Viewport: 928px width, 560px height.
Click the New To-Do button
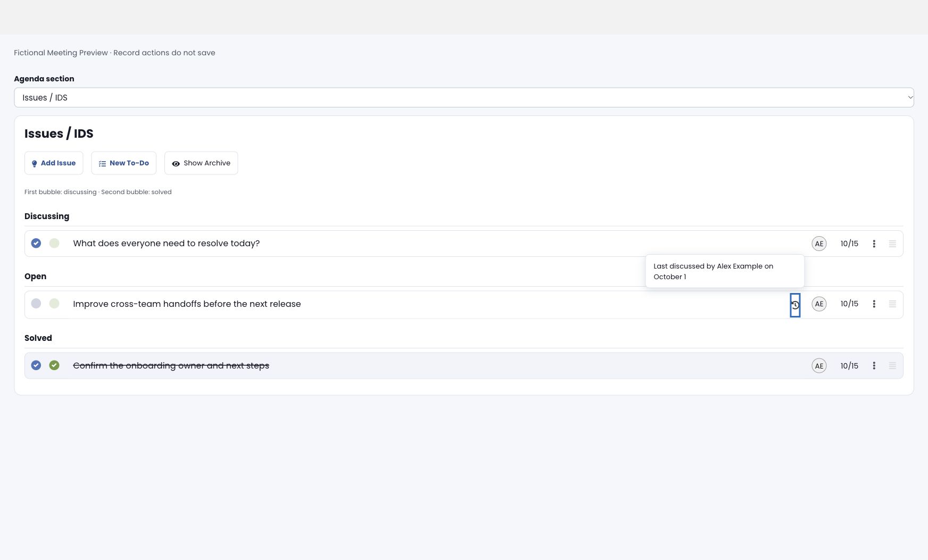coord(124,163)
